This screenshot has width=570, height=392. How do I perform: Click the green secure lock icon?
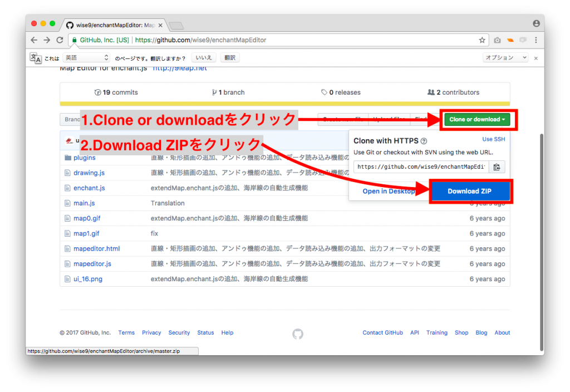pyautogui.click(x=74, y=40)
